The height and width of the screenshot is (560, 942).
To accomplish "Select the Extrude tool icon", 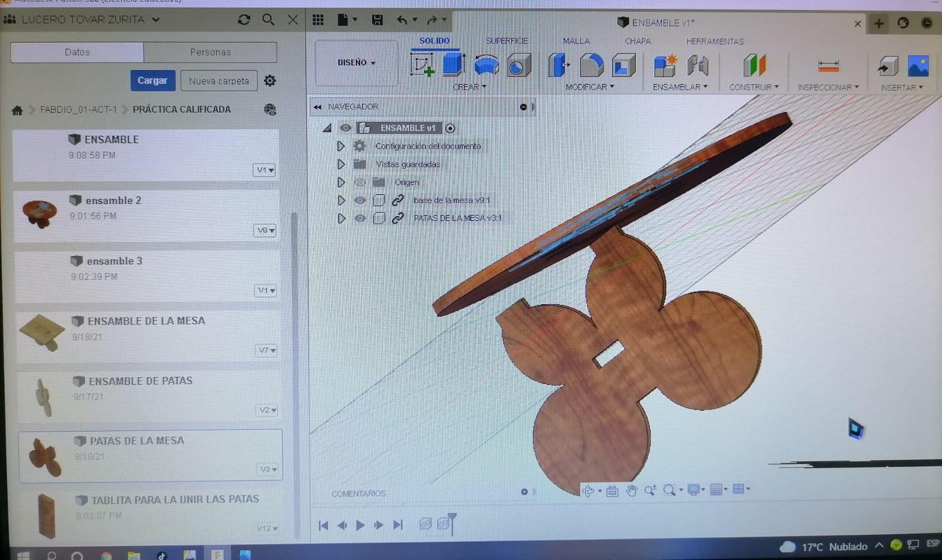I will click(454, 65).
